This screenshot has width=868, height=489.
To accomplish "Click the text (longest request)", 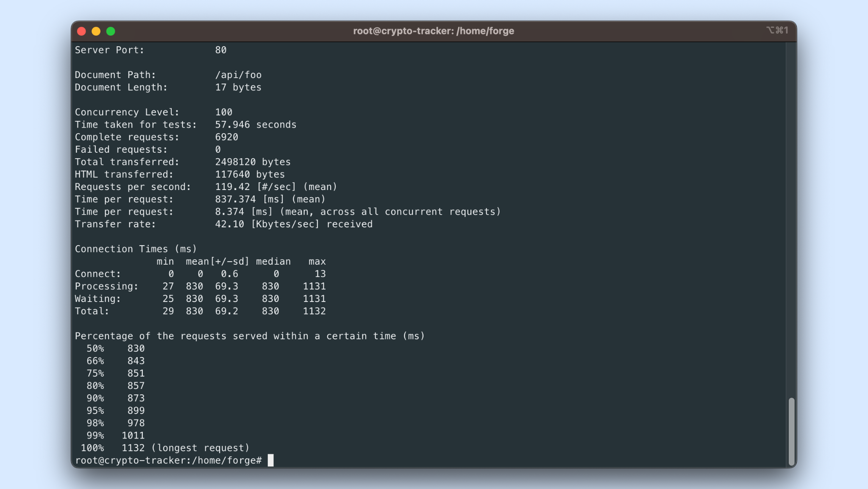I will pyautogui.click(x=200, y=448).
